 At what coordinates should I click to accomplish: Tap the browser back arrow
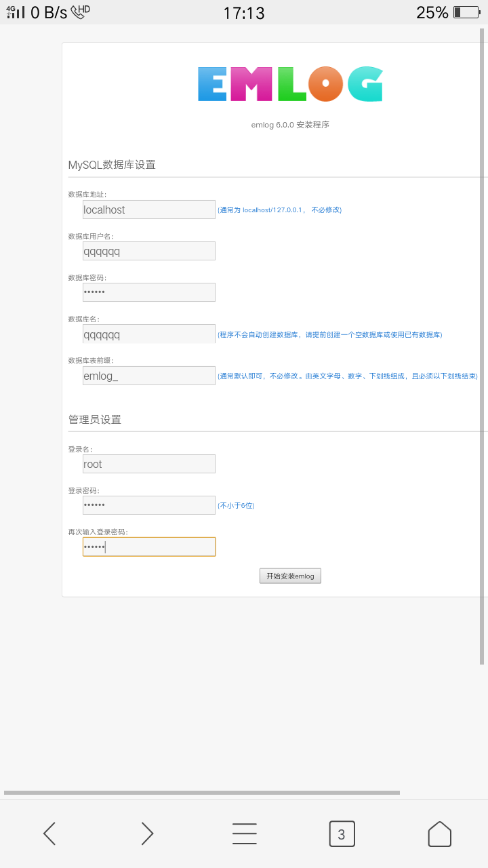(49, 833)
